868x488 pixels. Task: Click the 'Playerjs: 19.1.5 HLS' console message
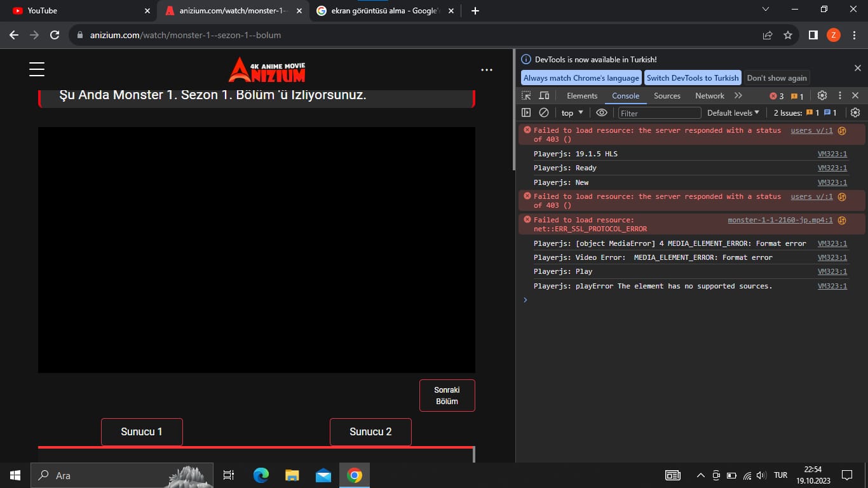pyautogui.click(x=576, y=154)
